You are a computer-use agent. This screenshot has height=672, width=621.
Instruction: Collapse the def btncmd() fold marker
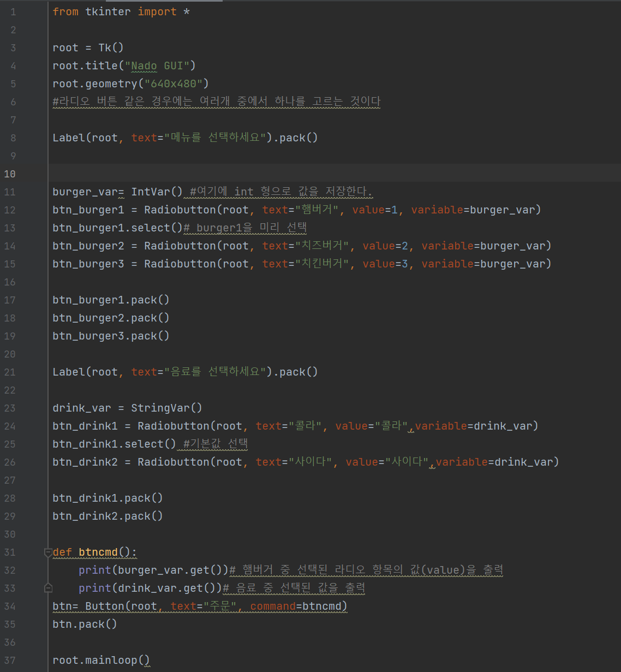pos(48,552)
